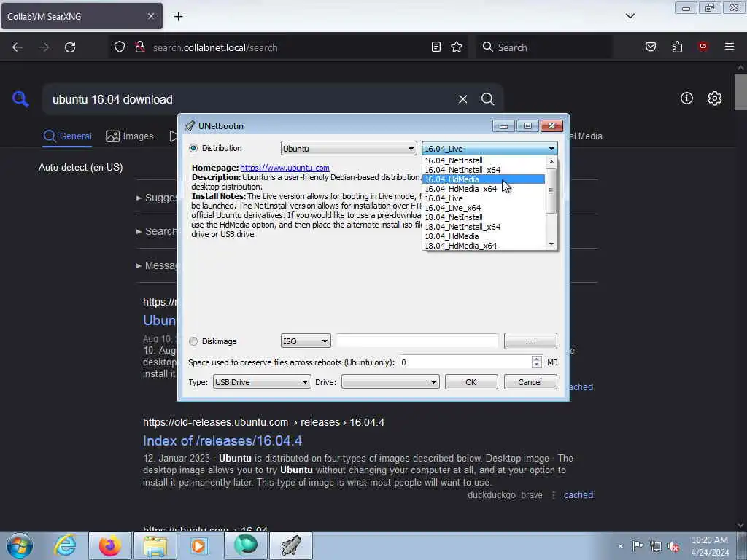Decrease persistent space with down arrow

tap(536, 365)
